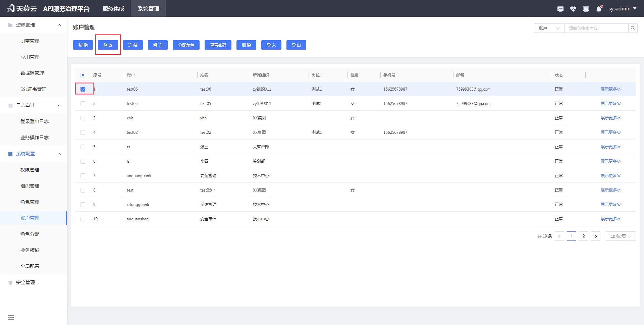The image size is (644, 325).
Task: Click the 安全管理 shield icon
Action: [10, 283]
